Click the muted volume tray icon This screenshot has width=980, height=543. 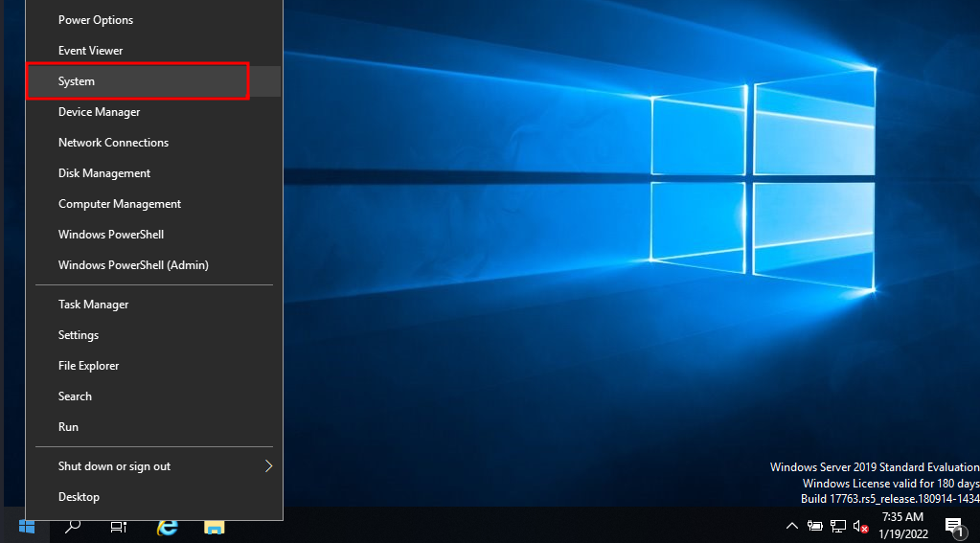(x=860, y=527)
